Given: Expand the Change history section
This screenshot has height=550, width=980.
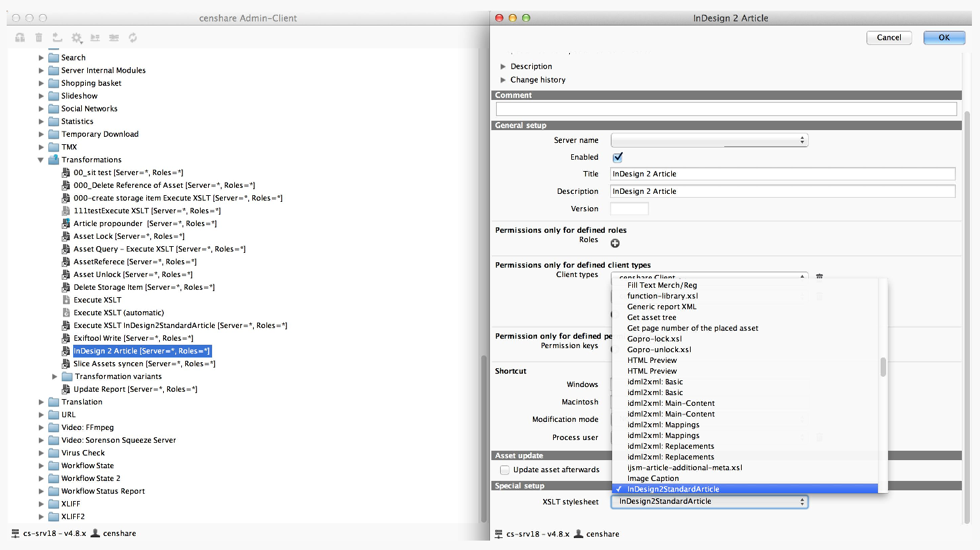Looking at the screenshot, I should point(503,80).
